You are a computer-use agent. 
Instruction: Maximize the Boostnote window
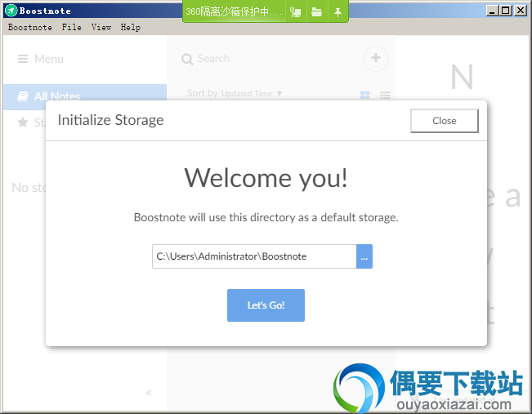[x=506, y=11]
